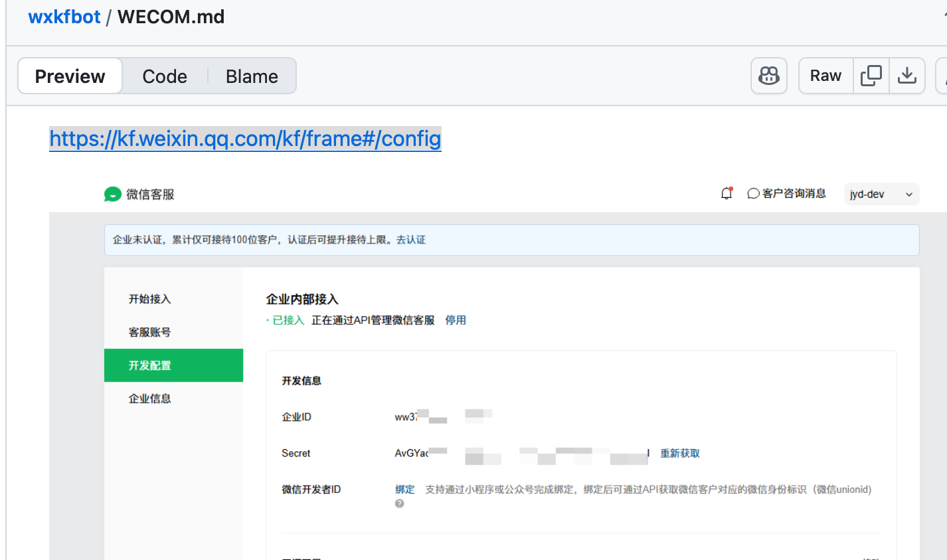Click the 客户咨询消息 speech bubble icon
Viewport: 947px width, 560px height.
753,194
